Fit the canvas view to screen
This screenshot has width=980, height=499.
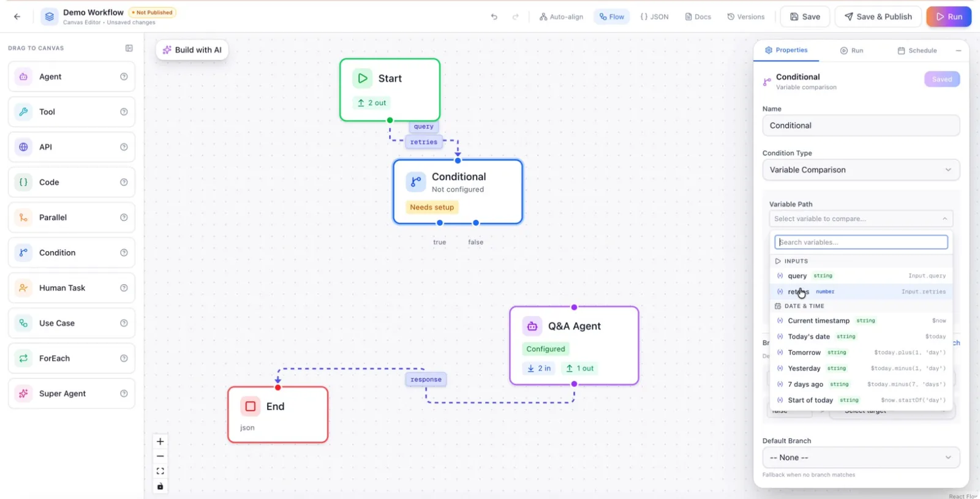160,471
